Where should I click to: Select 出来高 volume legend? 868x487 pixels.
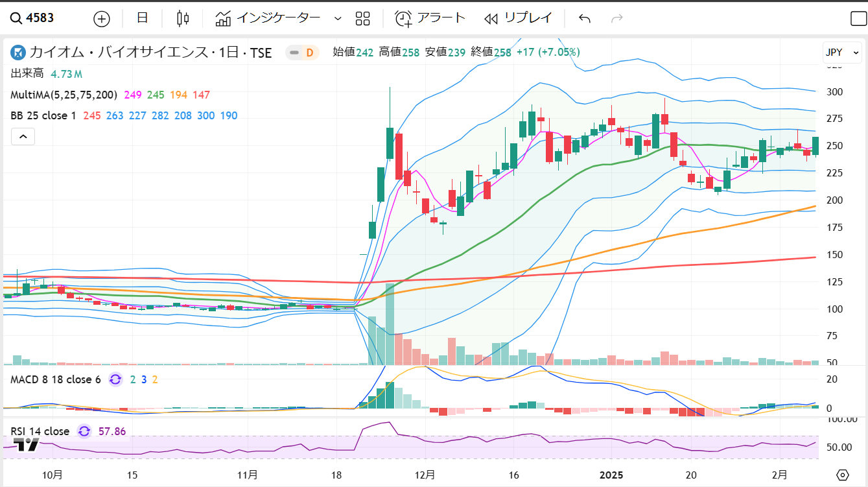click(x=27, y=73)
